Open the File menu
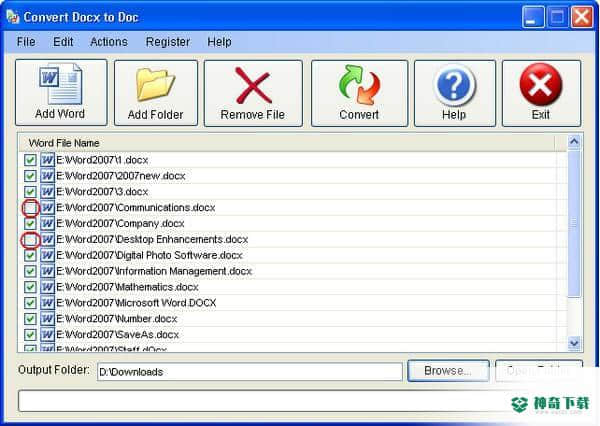The height and width of the screenshot is (426, 600). tap(26, 42)
